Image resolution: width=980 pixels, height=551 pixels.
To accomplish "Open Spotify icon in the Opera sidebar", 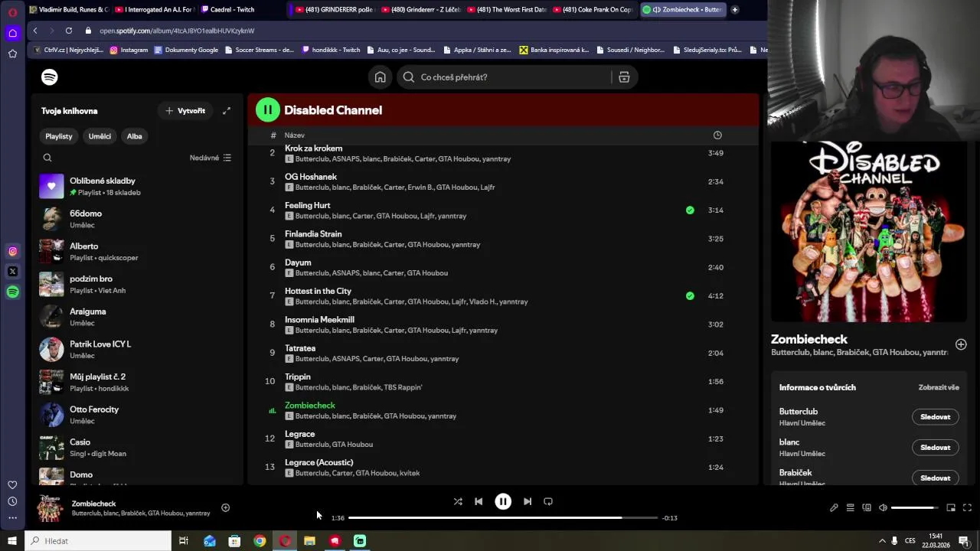I will pyautogui.click(x=12, y=292).
